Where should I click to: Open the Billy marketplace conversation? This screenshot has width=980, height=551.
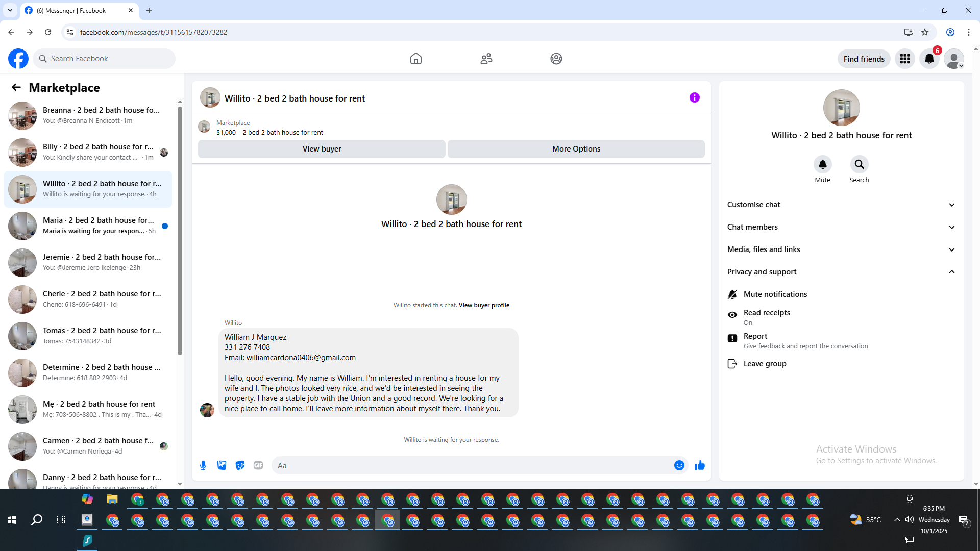88,152
